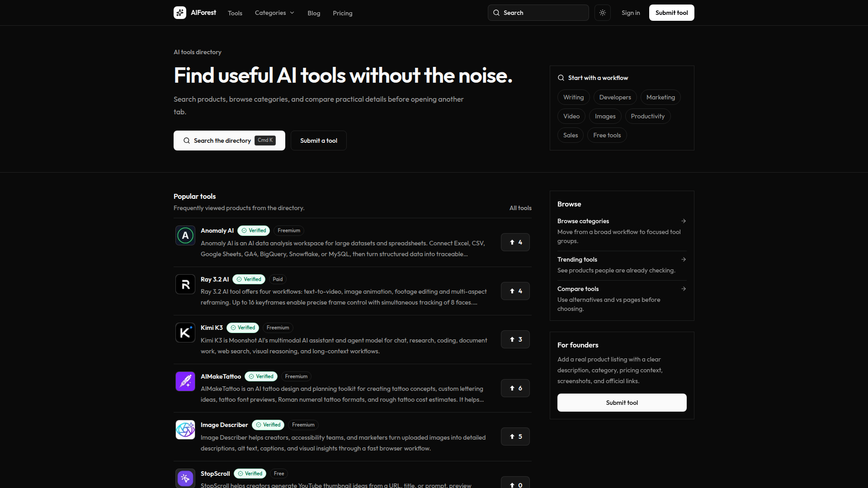Expand the Categories dropdown in navbar
This screenshot has height=488, width=868.
274,13
